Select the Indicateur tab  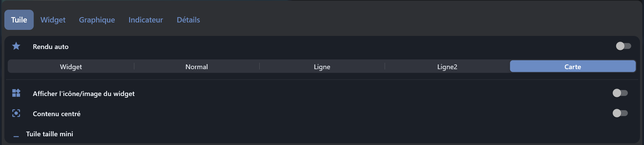146,20
